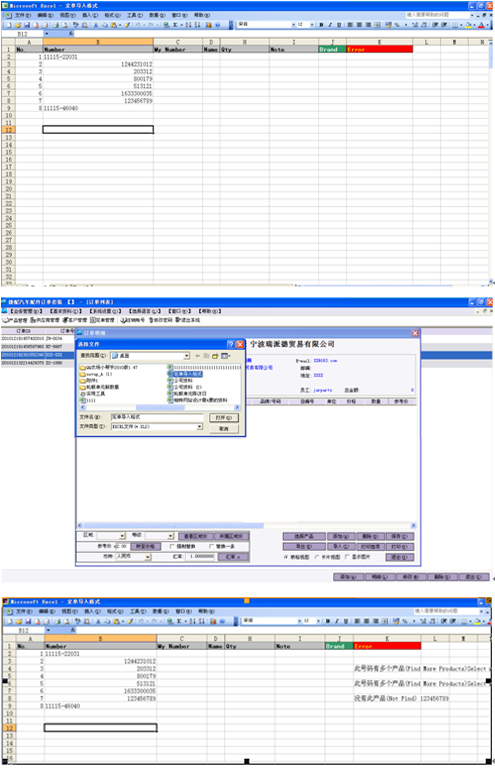Image resolution: width=495 pixels, height=771 pixels.
Task: Open the 系统设置 menu in order application
Action: (105, 311)
